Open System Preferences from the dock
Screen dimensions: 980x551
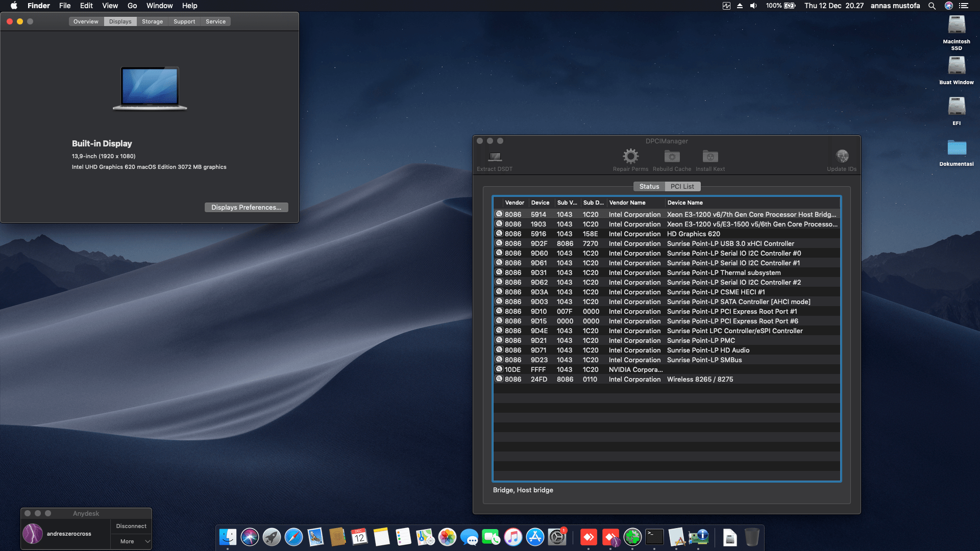557,537
